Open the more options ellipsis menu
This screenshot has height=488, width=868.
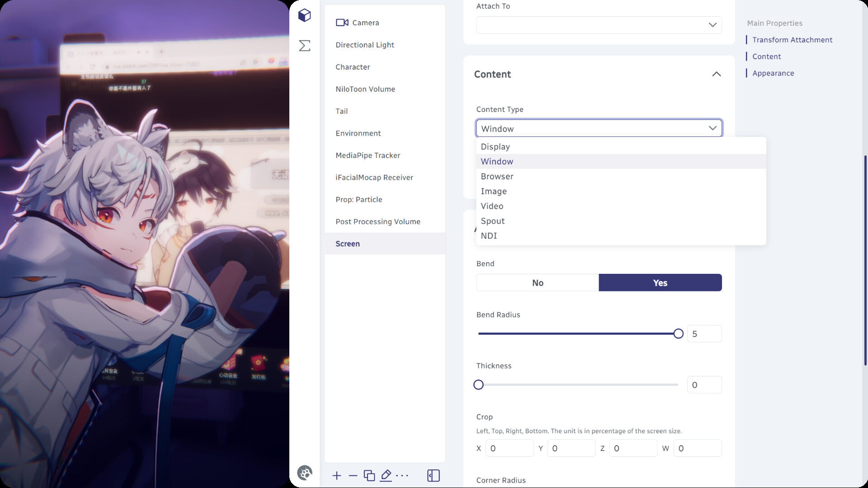(x=402, y=475)
